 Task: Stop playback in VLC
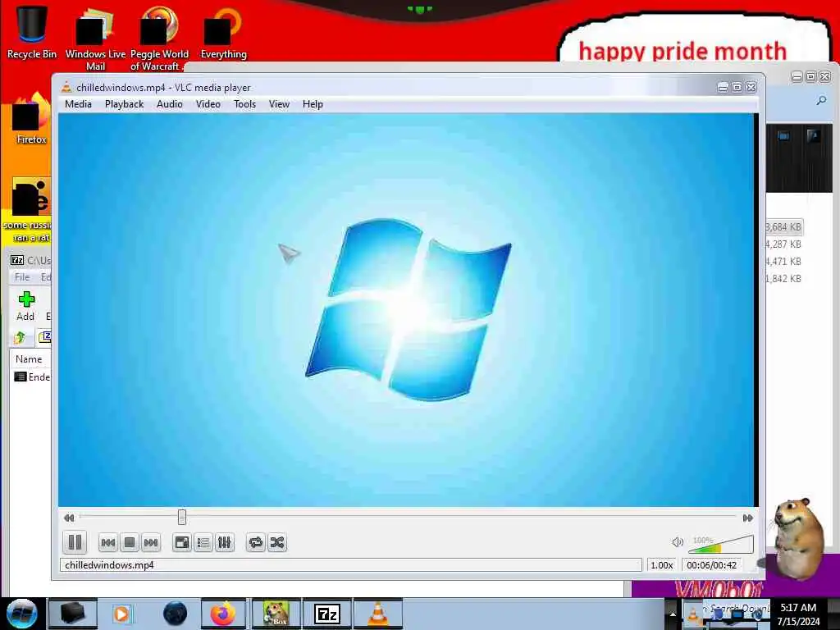point(129,543)
